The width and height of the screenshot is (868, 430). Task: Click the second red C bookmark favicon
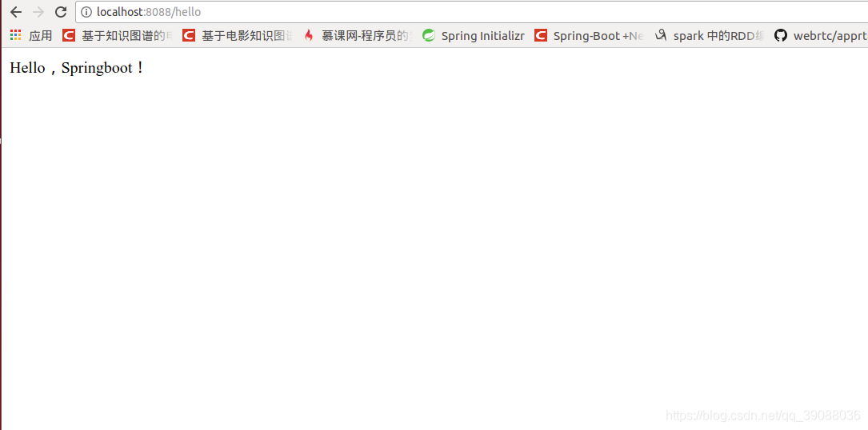(189, 35)
